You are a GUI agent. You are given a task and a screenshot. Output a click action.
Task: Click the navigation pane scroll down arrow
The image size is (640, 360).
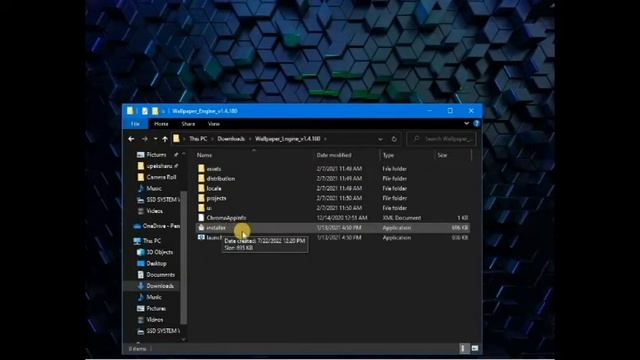pyautogui.click(x=184, y=340)
